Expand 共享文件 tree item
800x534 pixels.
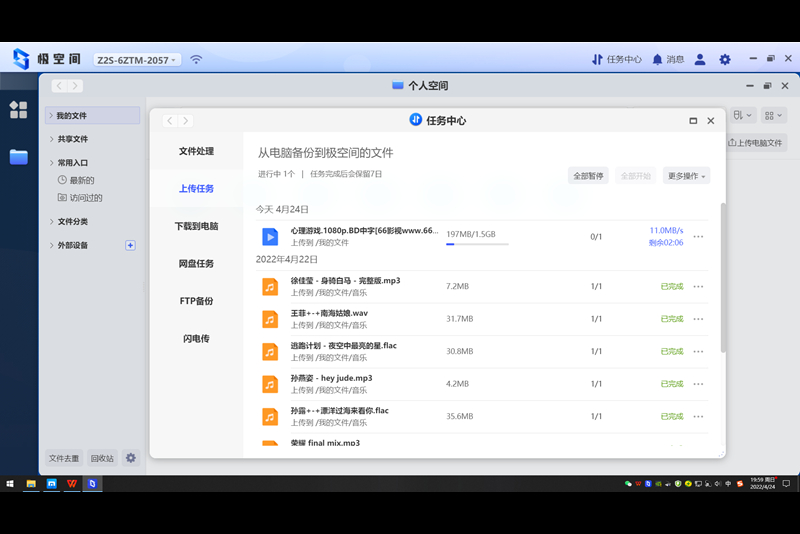coord(51,139)
